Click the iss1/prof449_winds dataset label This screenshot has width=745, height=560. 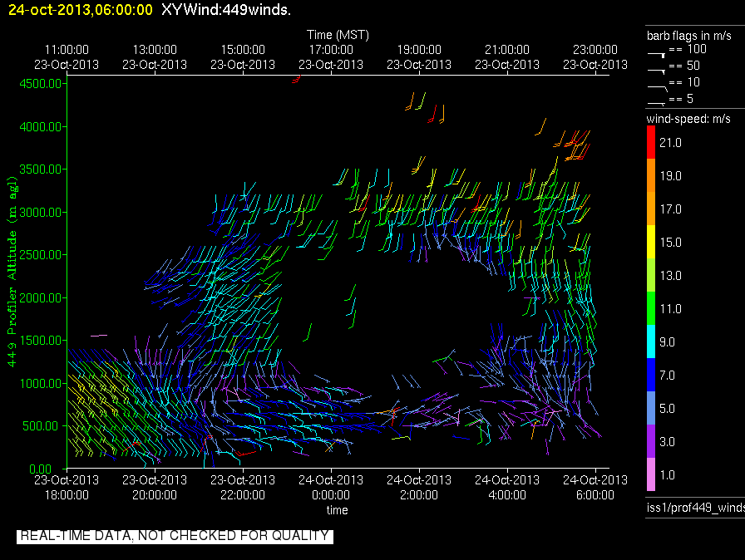click(x=695, y=508)
